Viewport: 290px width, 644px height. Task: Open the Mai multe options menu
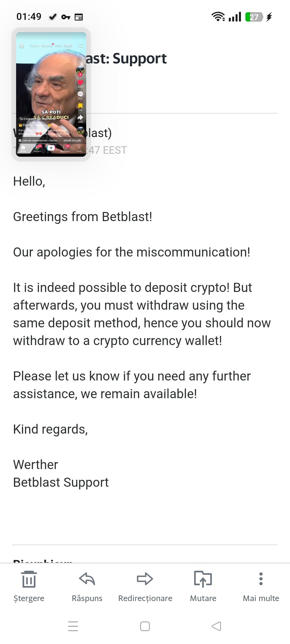click(261, 585)
